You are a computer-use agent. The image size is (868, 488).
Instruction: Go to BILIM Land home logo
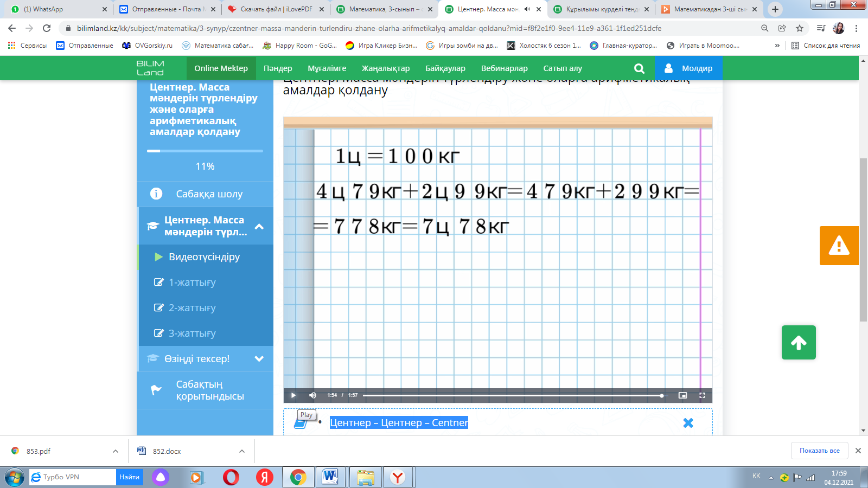click(x=150, y=68)
